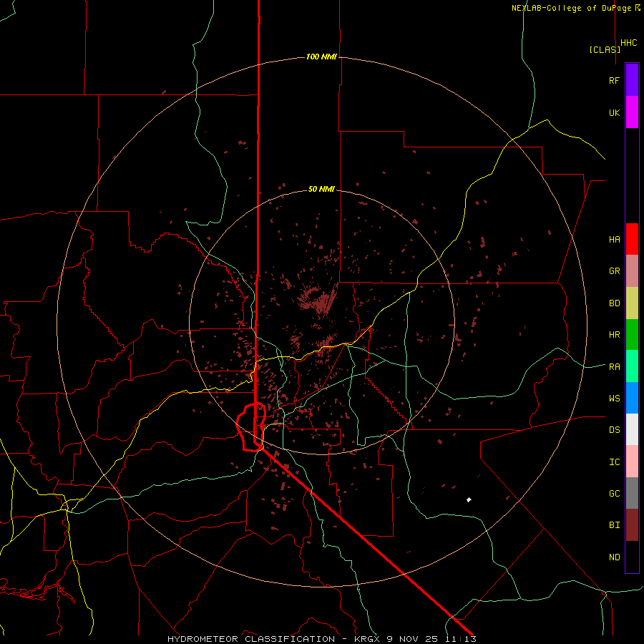The height and width of the screenshot is (644, 644).
Task: Click the HR legend label
Action: point(614,335)
